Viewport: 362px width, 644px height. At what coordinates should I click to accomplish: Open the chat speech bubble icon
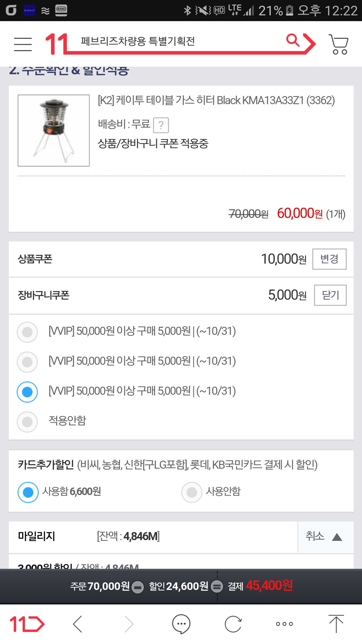coord(181,624)
